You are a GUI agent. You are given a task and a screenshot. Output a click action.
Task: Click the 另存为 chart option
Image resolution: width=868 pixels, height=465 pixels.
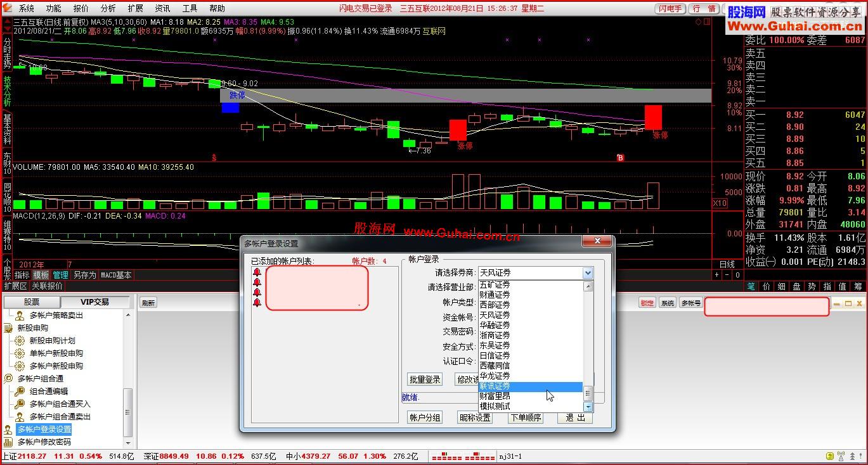coord(84,275)
